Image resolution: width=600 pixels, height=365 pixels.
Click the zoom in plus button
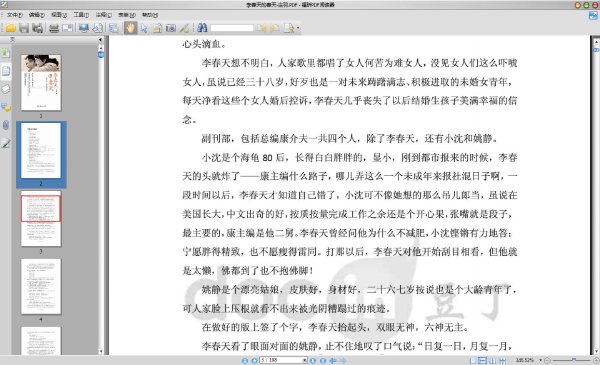tap(596, 360)
